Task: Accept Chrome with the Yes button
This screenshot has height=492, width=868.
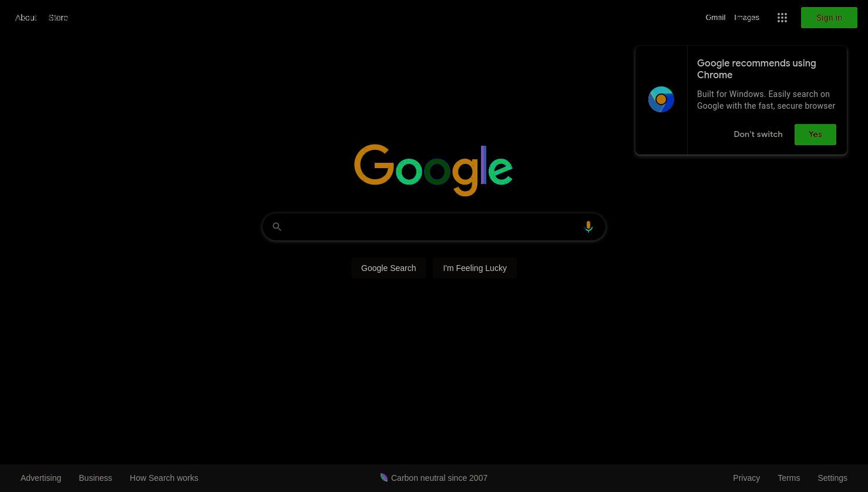Action: coord(815,135)
